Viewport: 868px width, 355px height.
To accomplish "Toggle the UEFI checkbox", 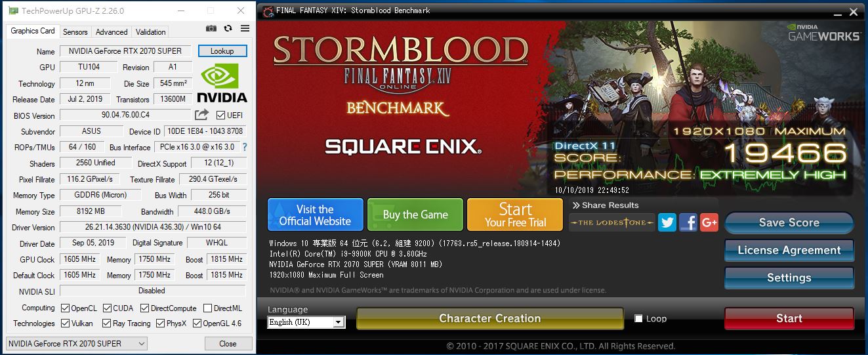I will (x=220, y=115).
